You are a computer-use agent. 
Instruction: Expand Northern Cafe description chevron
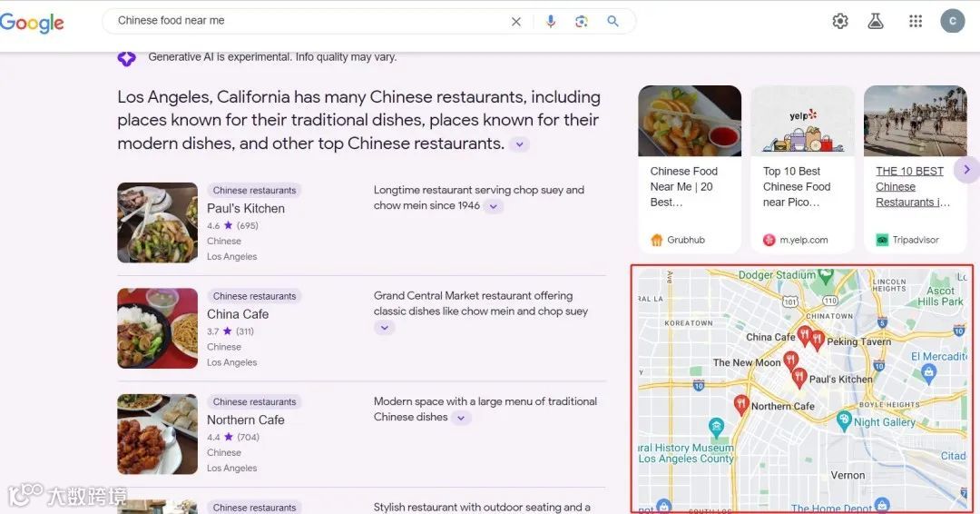tap(461, 418)
